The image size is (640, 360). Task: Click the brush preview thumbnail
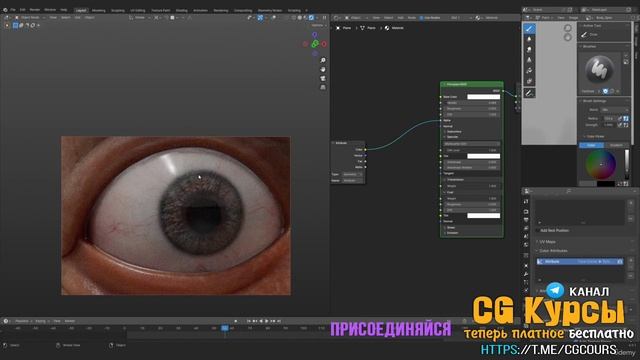point(599,69)
